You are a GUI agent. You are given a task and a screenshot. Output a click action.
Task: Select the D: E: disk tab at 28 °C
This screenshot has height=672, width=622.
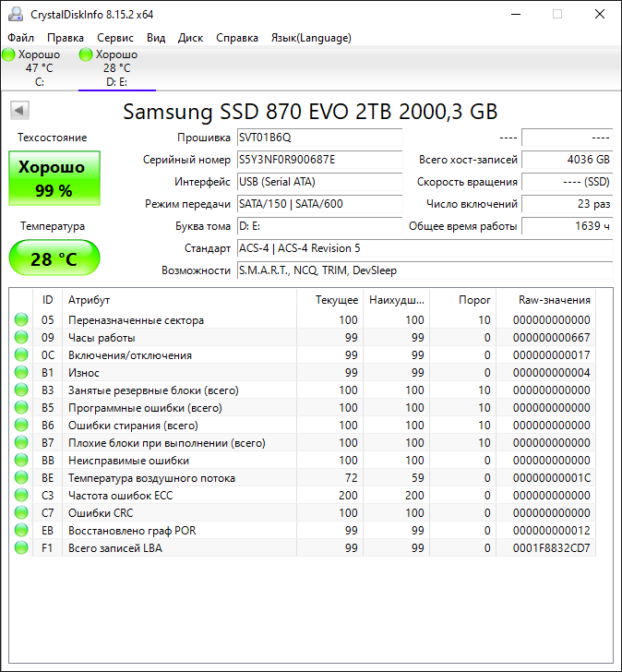pos(117,68)
